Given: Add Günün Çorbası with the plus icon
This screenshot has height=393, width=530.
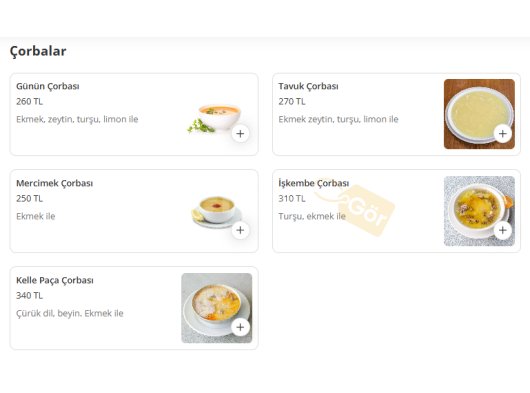Looking at the screenshot, I should tap(240, 133).
